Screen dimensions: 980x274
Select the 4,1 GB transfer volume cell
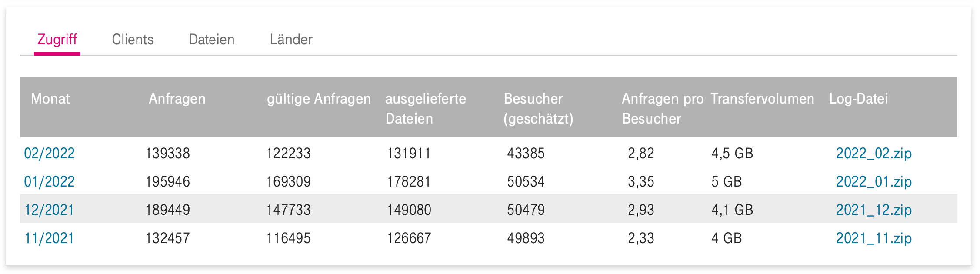[732, 210]
